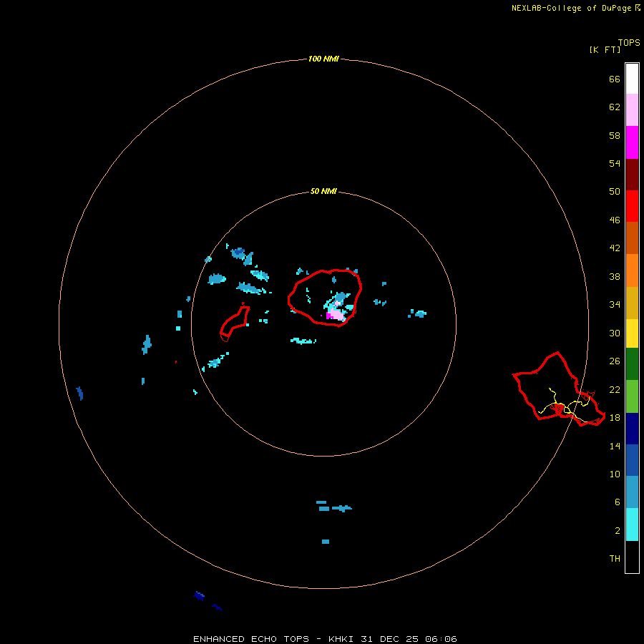
Task: Click legend value 14
Action: (615, 446)
